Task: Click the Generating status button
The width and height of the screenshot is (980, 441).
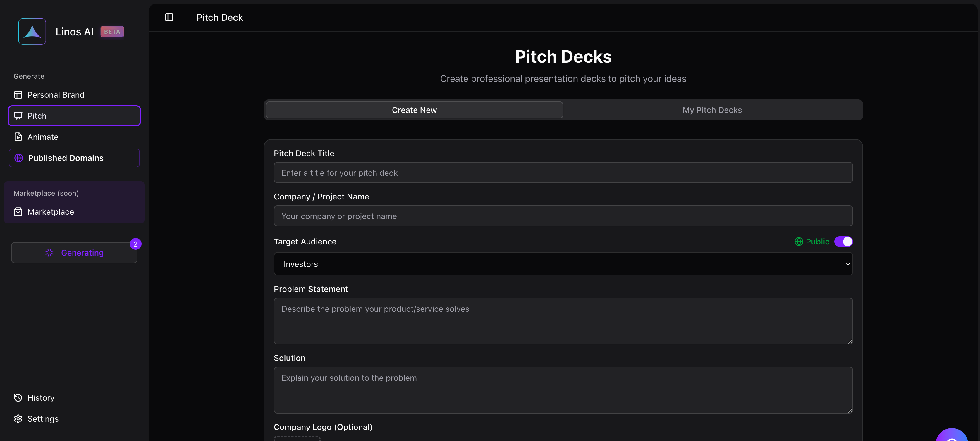Action: [74, 253]
